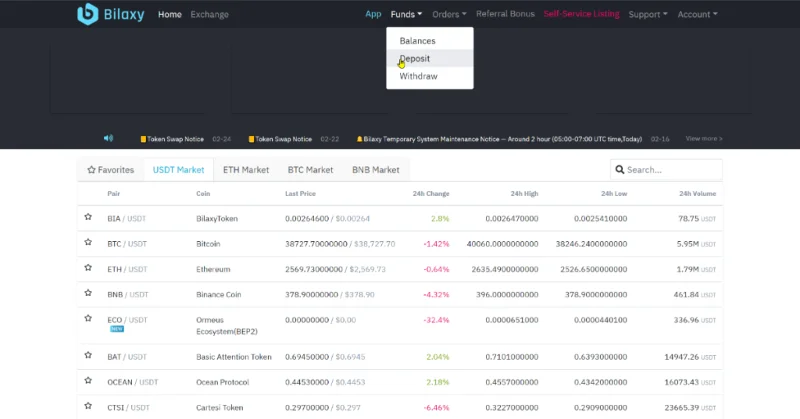Sort by the 24h High column header
This screenshot has width=800, height=419.
tap(524, 193)
